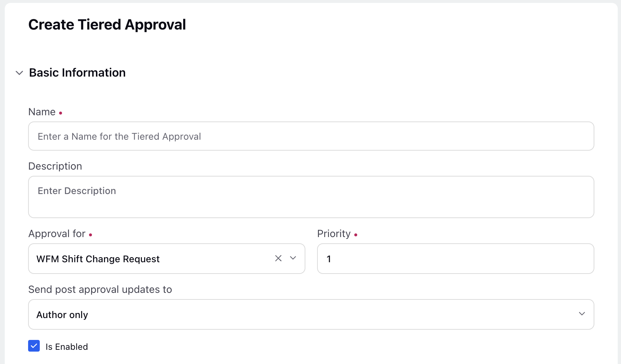Click the Is Enabled label text
621x364 pixels.
(67, 346)
